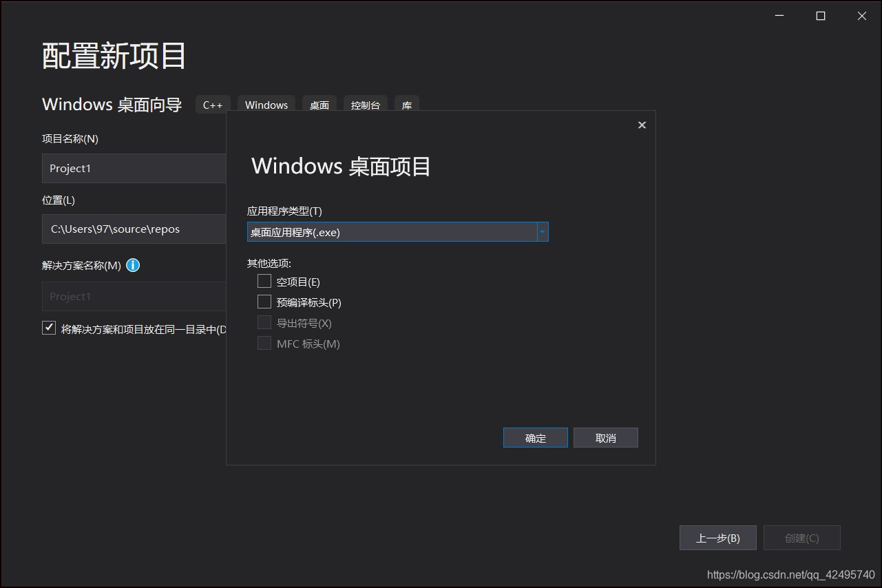Go back with 上一步(B) button
882x588 pixels.
tap(718, 538)
